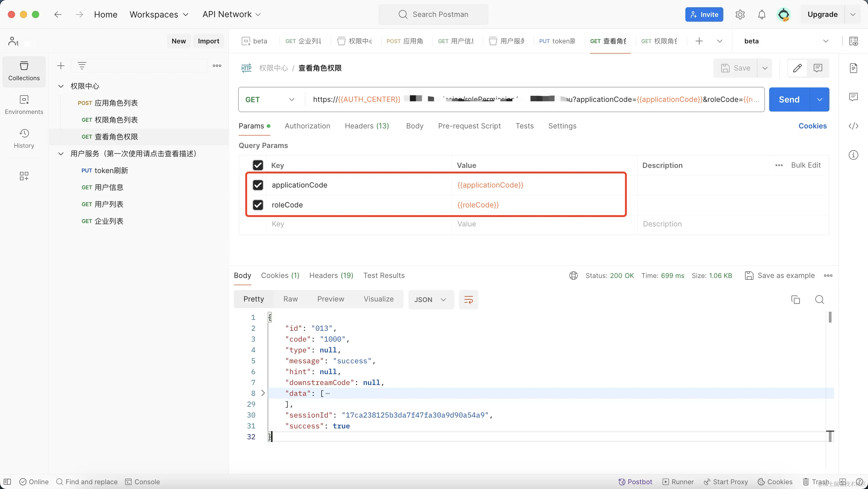Open Postbot in the status bar

635,481
